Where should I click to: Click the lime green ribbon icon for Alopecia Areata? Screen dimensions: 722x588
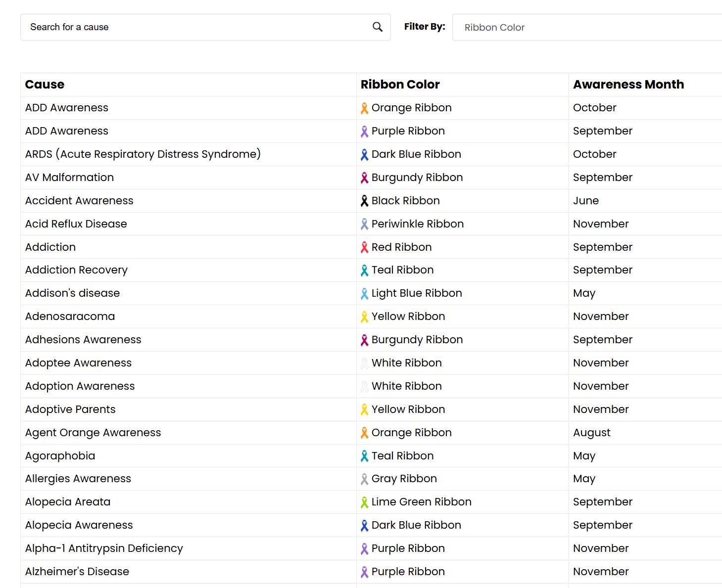tap(365, 502)
